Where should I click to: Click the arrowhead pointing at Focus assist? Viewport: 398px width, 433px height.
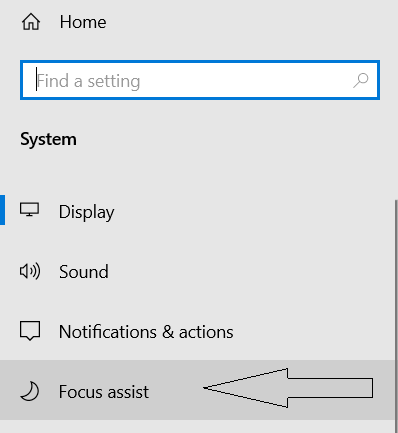246,388
